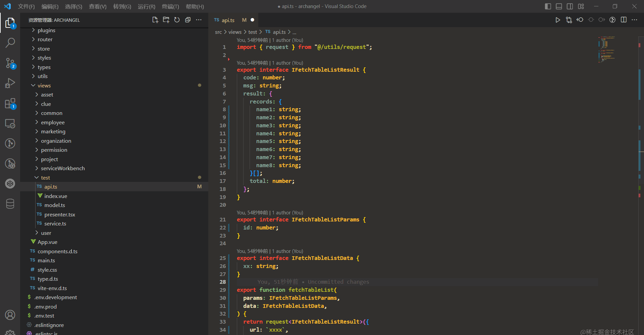The image size is (644, 335).
Task: Run the current file with play icon
Action: coord(557,20)
